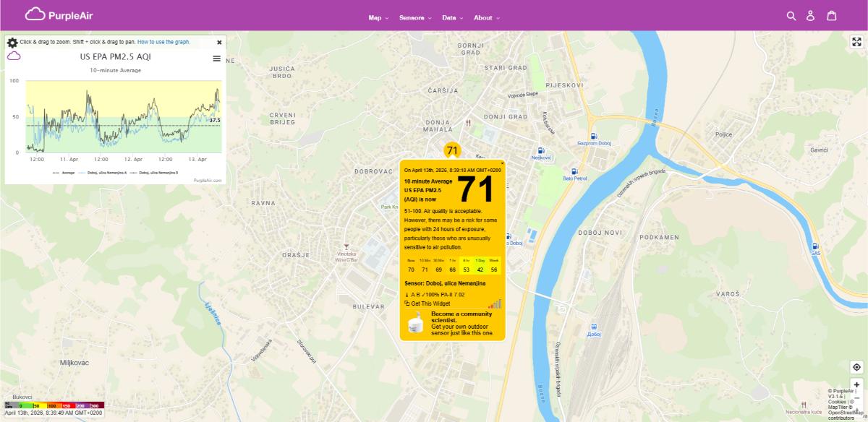
Task: Toggle Doboj, ulica Nemanjina B in the legend
Action: [159, 173]
